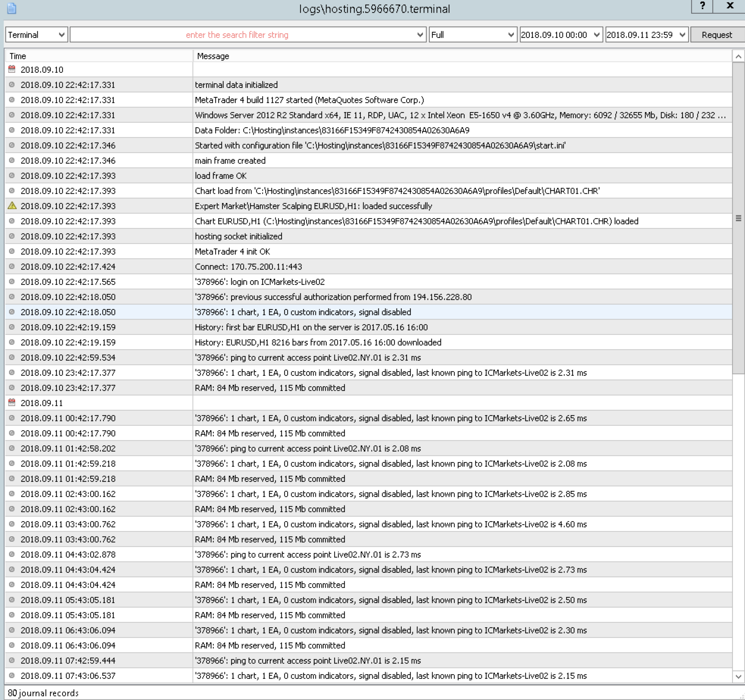Viewport: 745px width, 700px height.
Task: Click timestamp 2018.09.11 03:43:00.762 RAM row
Action: tap(368, 539)
